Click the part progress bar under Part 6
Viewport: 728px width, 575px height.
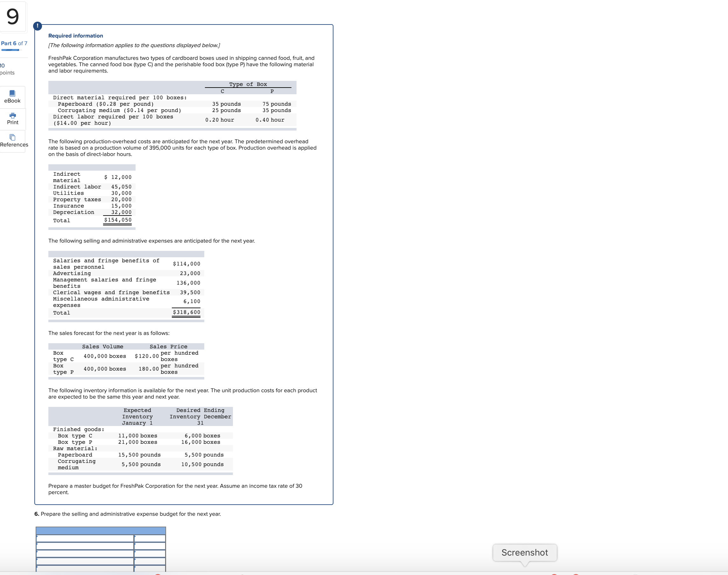11,50
